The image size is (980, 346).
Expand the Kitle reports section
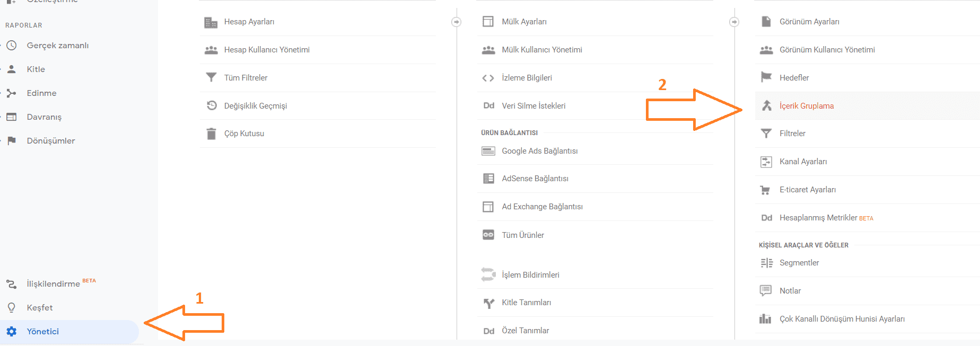tap(36, 69)
